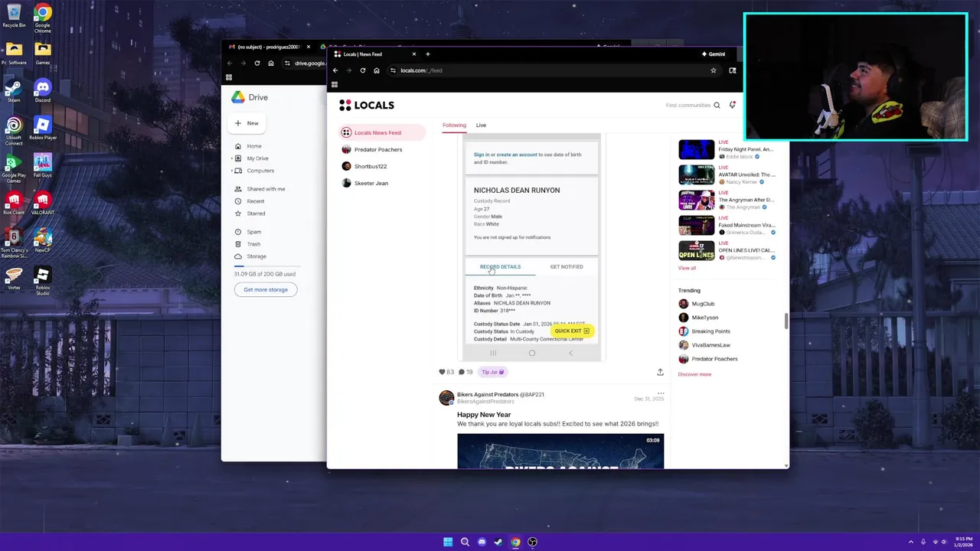Play Happy New Year video
The height and width of the screenshot is (551, 980).
pyautogui.click(x=560, y=452)
